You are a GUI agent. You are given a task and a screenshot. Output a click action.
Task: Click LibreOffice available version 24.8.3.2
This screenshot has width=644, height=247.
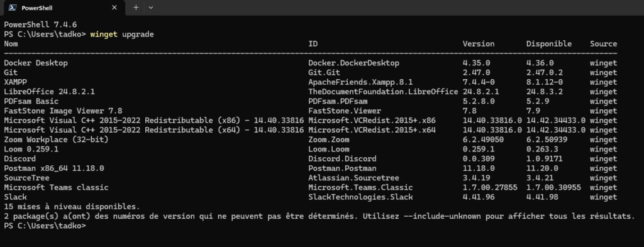click(544, 92)
